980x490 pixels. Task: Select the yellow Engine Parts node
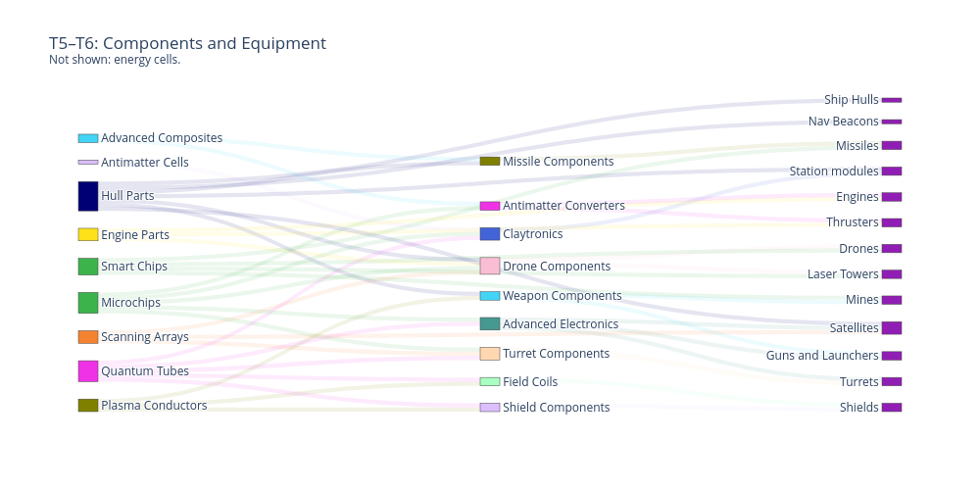coord(88,235)
